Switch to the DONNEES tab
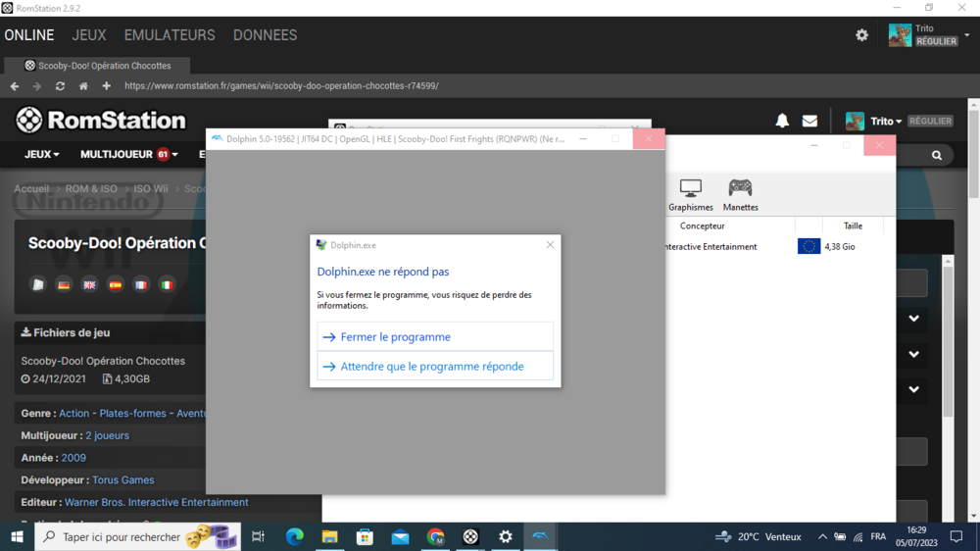Image resolution: width=980 pixels, height=551 pixels. pyautogui.click(x=265, y=35)
